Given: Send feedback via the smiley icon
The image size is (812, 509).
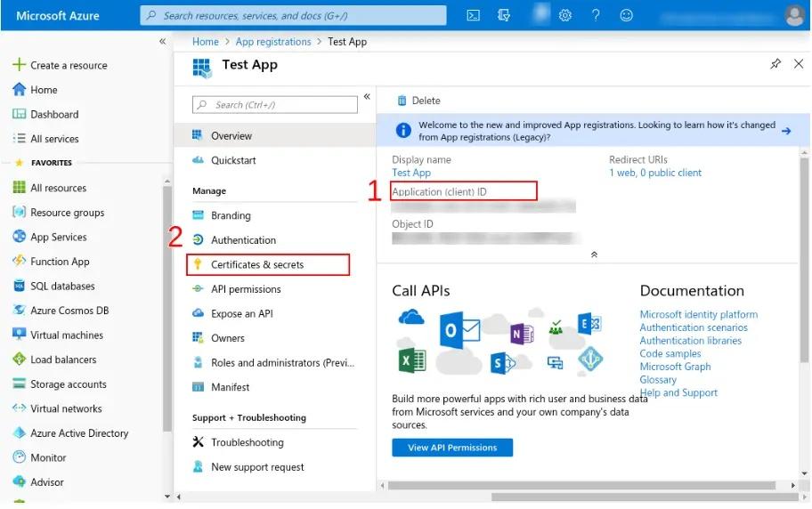Looking at the screenshot, I should click(626, 15).
